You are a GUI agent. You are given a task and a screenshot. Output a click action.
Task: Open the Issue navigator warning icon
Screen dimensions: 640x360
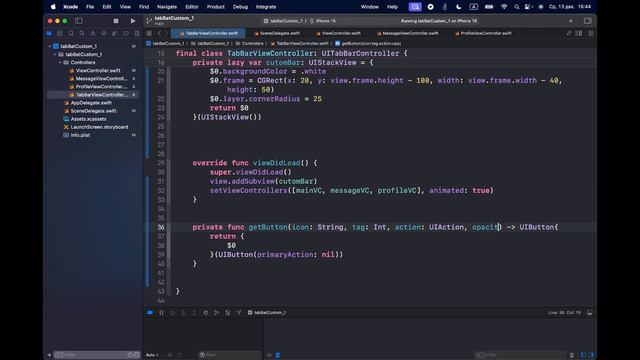click(x=93, y=33)
